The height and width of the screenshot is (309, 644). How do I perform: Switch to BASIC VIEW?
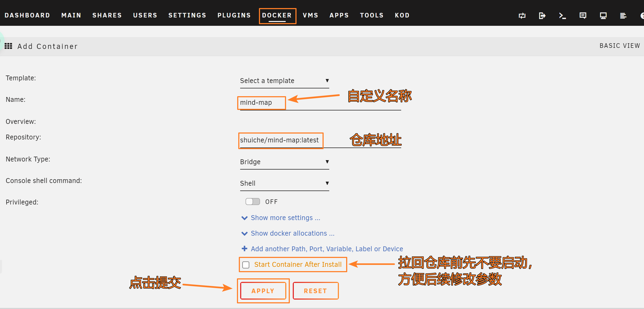(x=620, y=46)
